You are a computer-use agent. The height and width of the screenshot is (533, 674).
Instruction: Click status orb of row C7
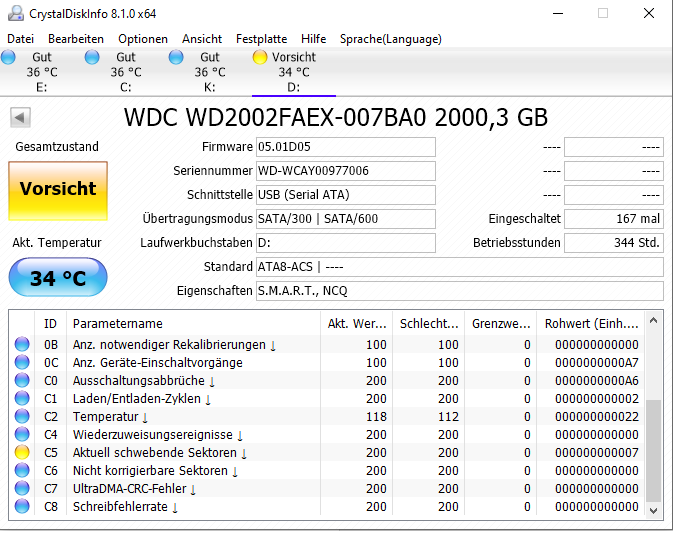point(22,489)
